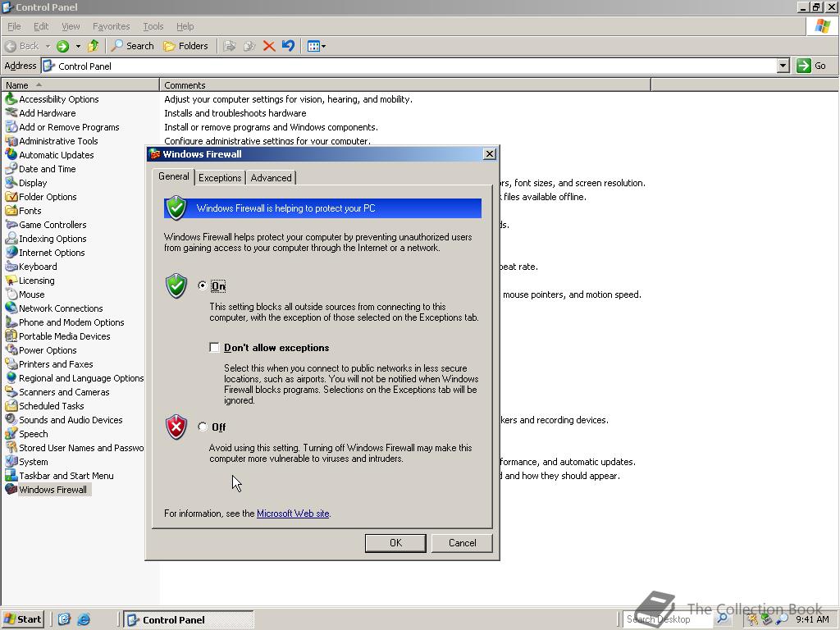This screenshot has height=630, width=840.
Task: Open the Licensing icon
Action: click(11, 281)
